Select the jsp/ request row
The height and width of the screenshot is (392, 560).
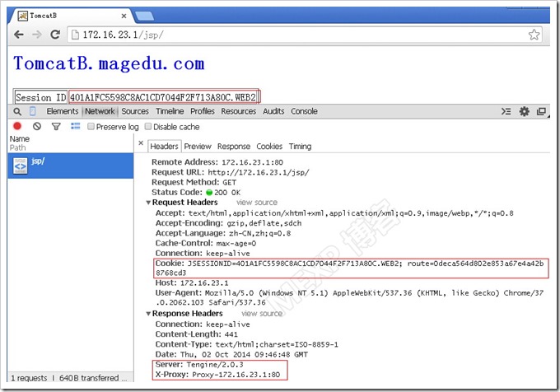point(71,166)
